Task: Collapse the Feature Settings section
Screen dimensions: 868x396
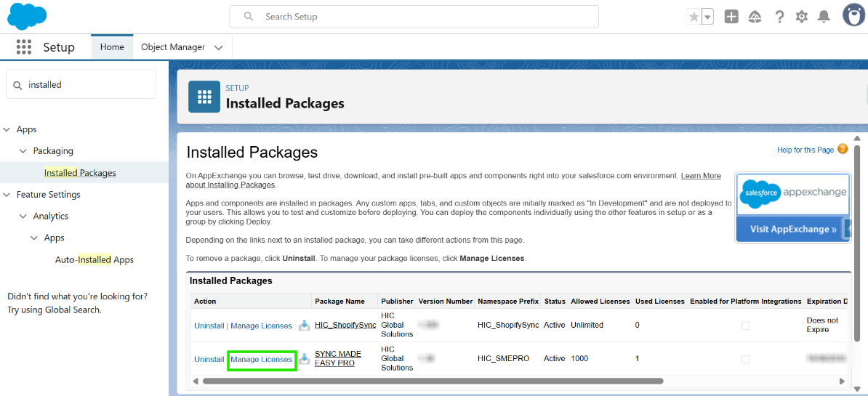Action: coord(7,195)
